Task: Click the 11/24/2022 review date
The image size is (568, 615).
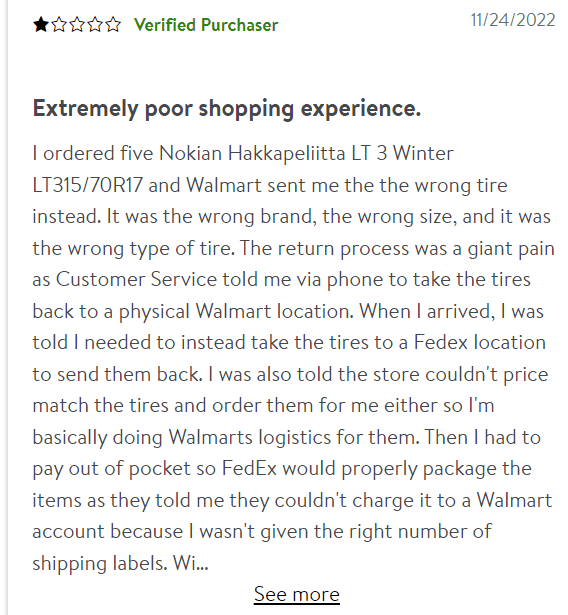Action: click(513, 20)
